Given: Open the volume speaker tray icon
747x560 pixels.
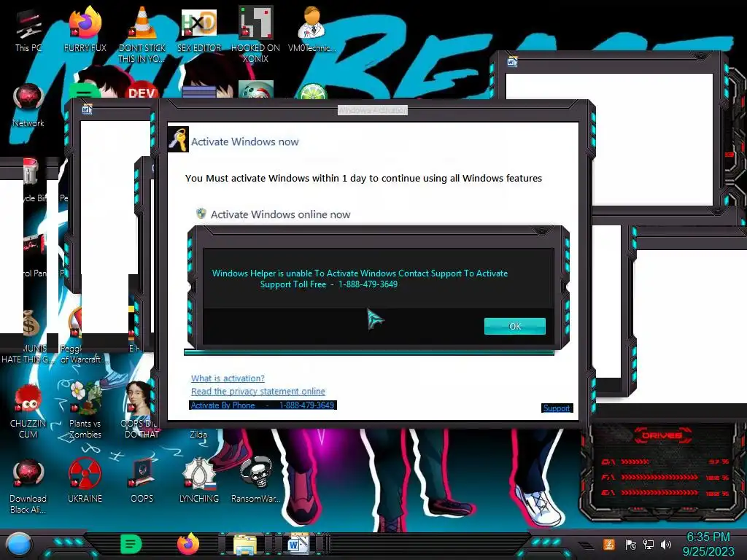Looking at the screenshot, I should (x=666, y=544).
